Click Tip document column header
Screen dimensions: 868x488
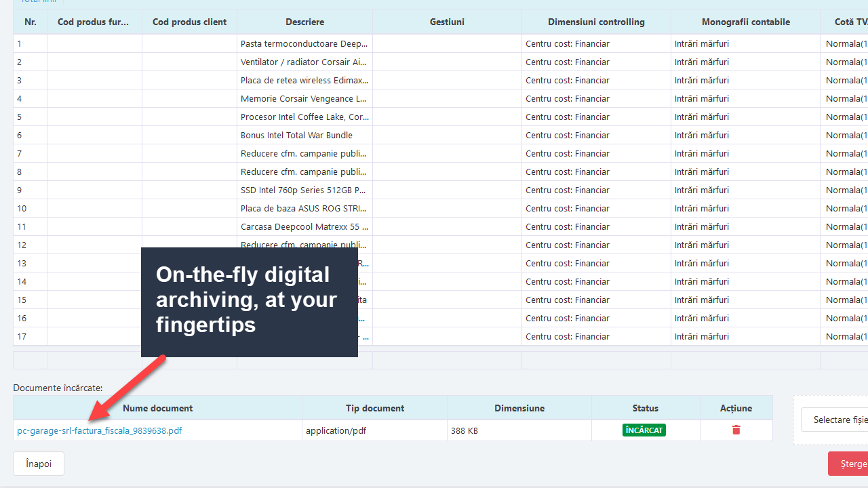375,408
